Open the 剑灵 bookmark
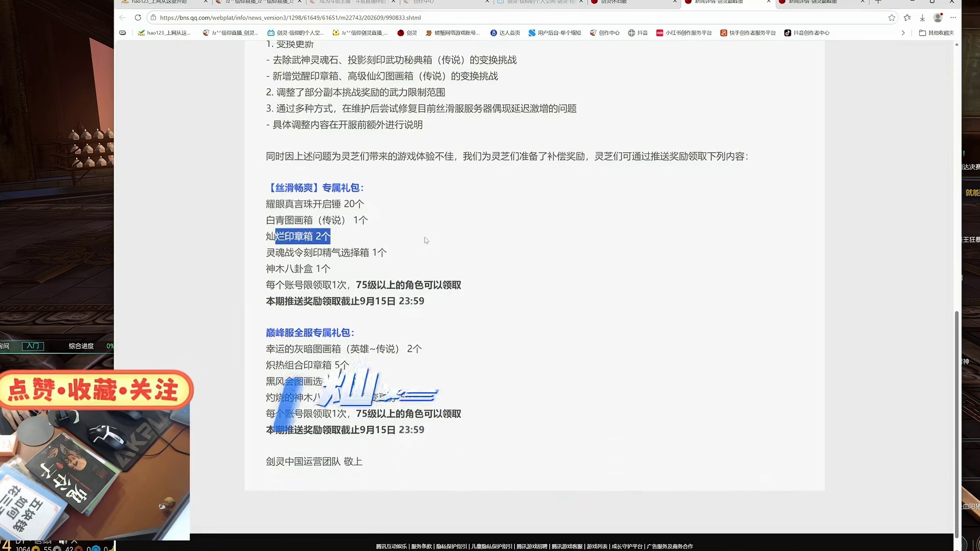Screen dimensions: 980x551 (407, 33)
